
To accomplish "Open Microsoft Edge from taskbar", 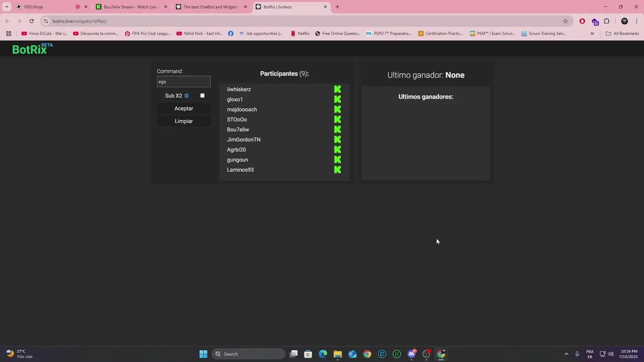I will pyautogui.click(x=323, y=354).
